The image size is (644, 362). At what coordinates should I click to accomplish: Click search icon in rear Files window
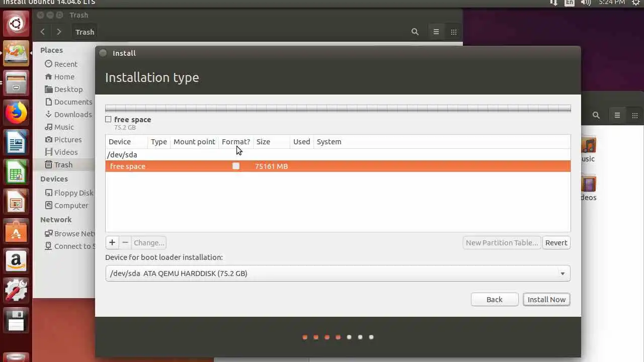(596, 115)
